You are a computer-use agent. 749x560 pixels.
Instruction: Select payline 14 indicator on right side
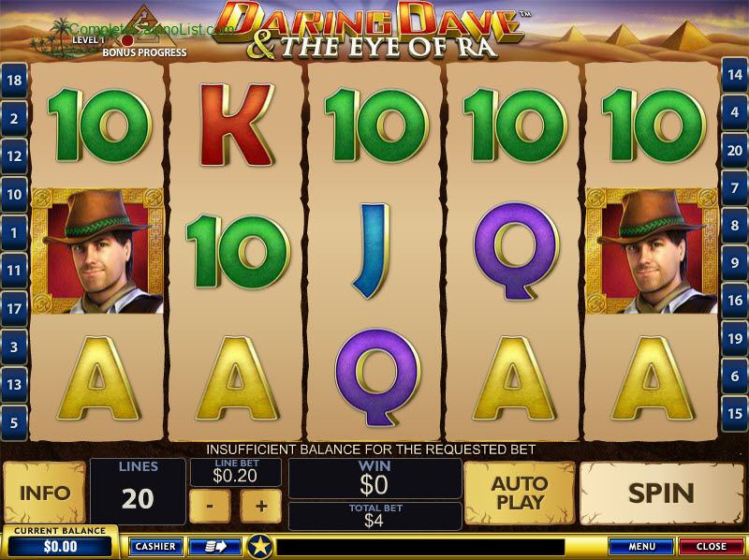point(735,75)
